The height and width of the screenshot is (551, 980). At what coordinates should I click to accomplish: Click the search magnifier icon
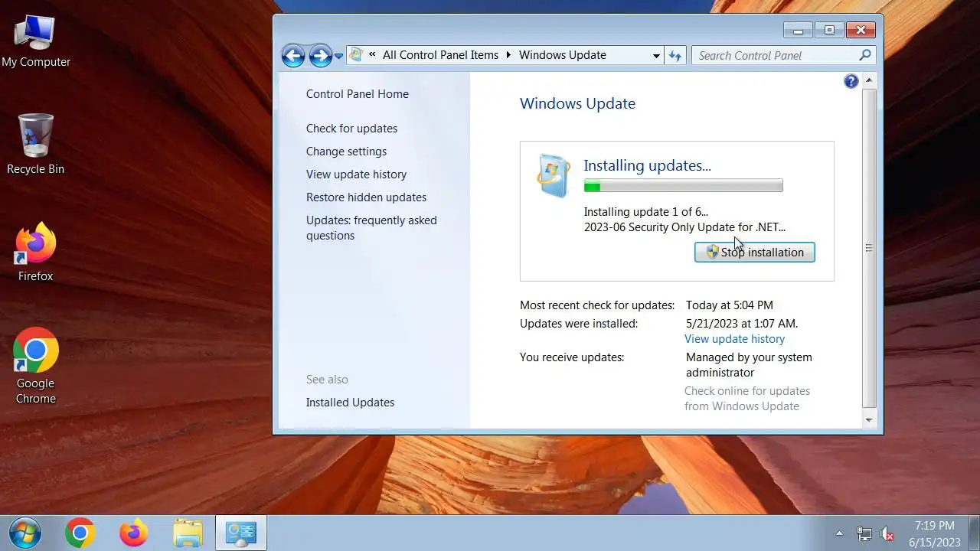(x=865, y=55)
